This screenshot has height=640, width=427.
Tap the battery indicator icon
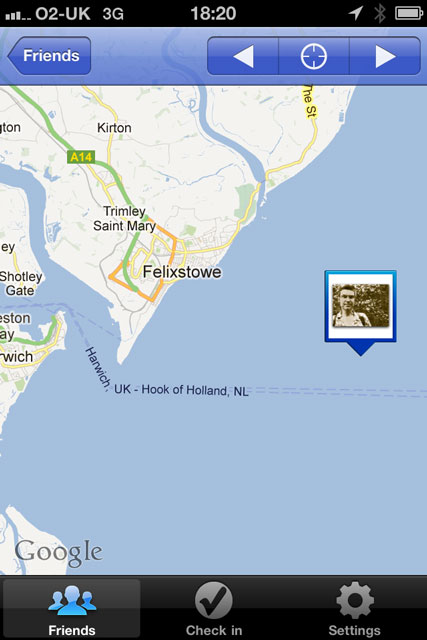pos(409,13)
